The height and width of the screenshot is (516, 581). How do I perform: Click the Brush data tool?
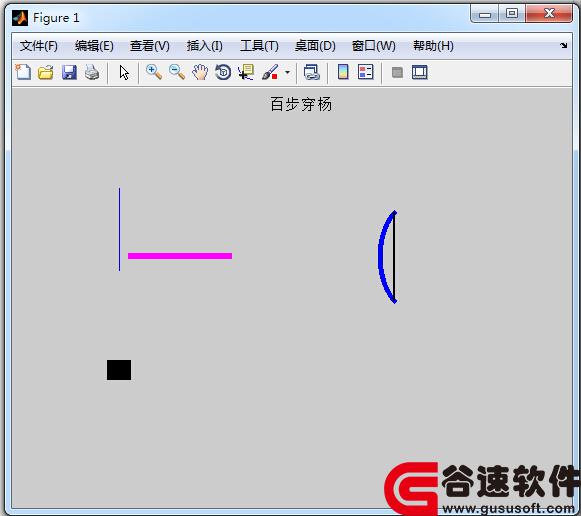pyautogui.click(x=270, y=72)
